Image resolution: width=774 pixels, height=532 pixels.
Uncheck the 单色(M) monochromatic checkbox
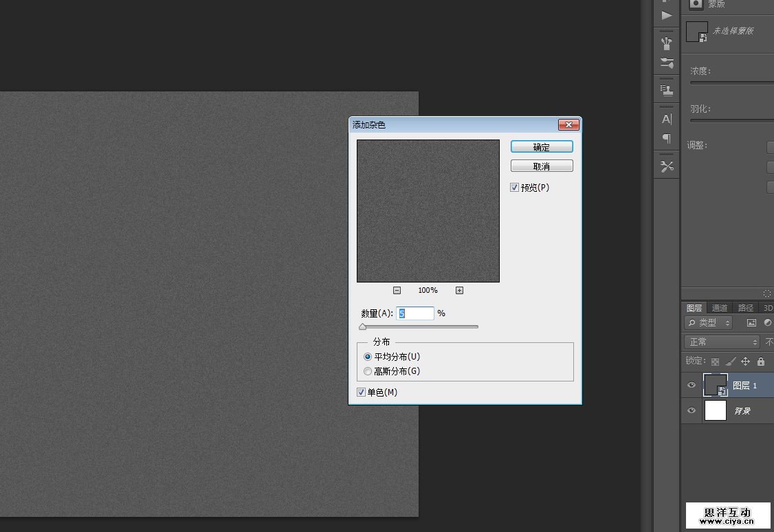pyautogui.click(x=362, y=392)
